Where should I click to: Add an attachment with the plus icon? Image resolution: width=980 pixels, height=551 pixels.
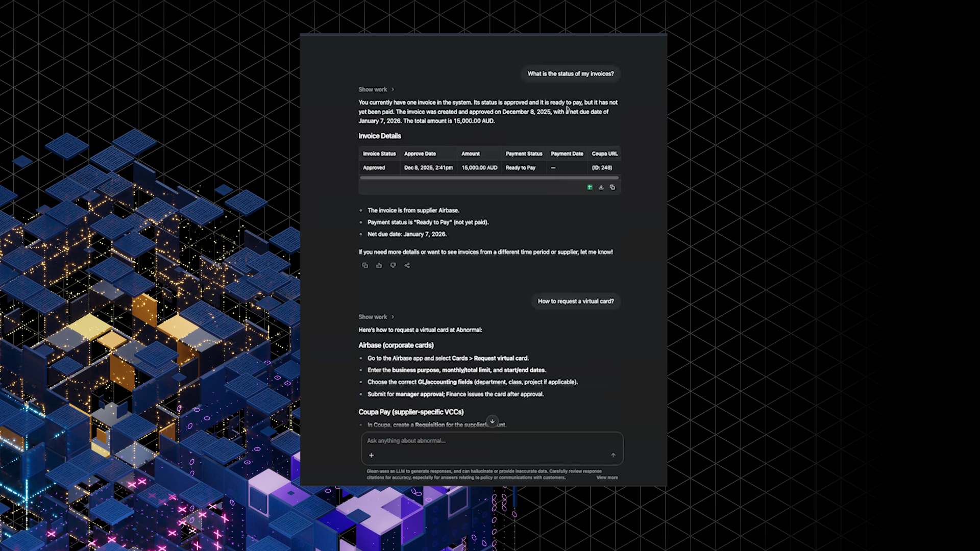[x=372, y=455]
